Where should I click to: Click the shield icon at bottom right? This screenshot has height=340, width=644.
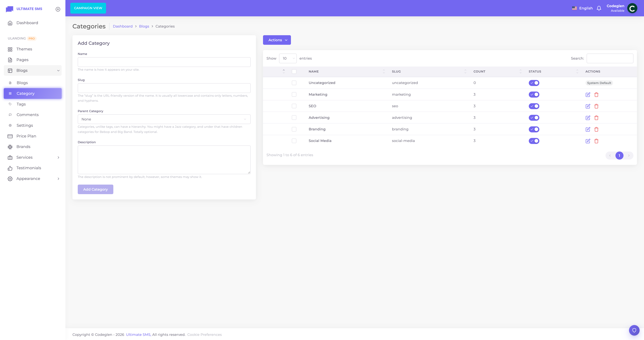[x=634, y=330]
